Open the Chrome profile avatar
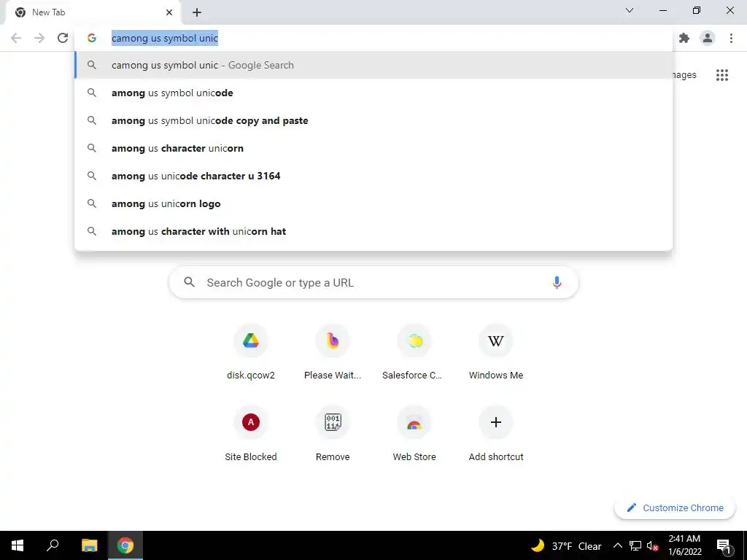 pyautogui.click(x=708, y=38)
